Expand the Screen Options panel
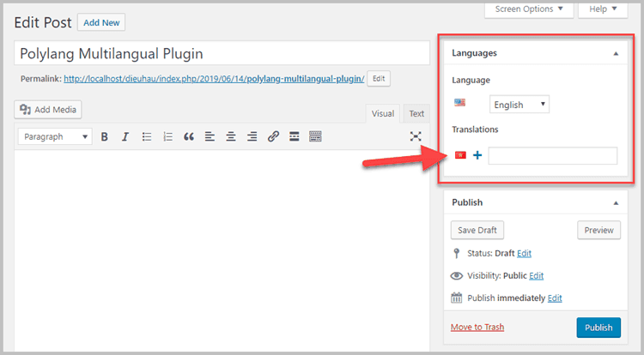 529,9
